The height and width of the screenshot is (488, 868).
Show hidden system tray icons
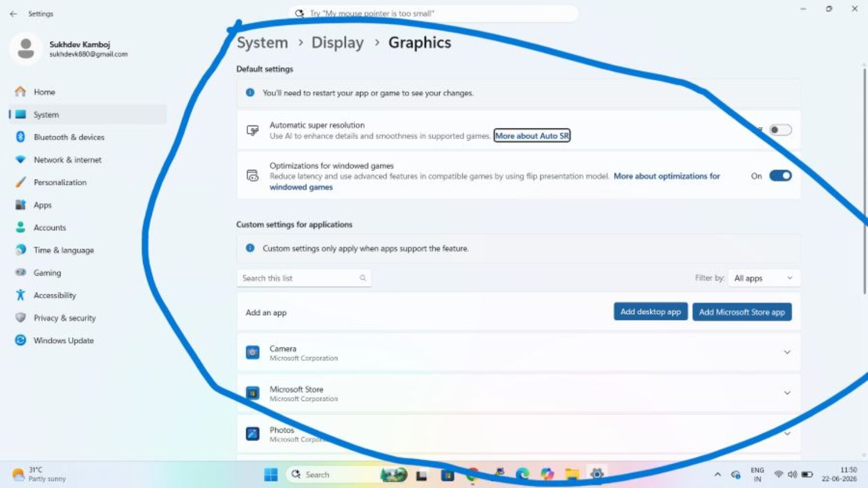point(718,474)
